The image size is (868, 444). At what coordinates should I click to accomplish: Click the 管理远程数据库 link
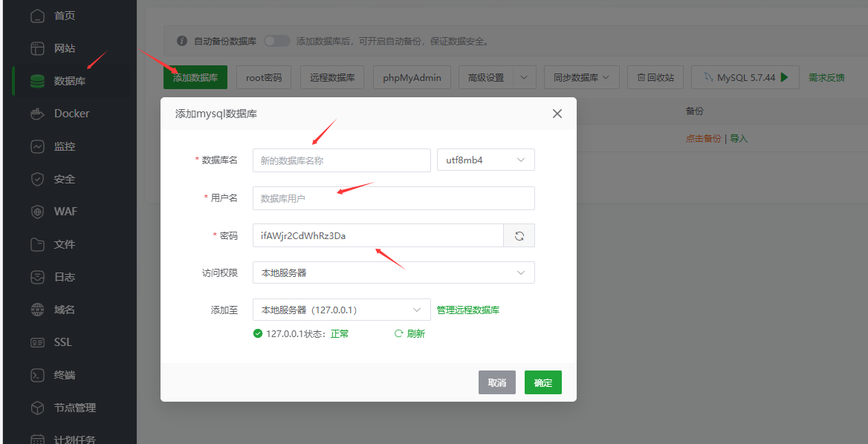pyautogui.click(x=468, y=310)
